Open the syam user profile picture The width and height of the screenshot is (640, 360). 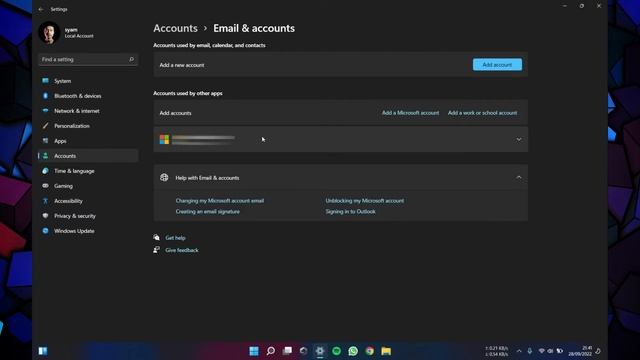(49, 32)
